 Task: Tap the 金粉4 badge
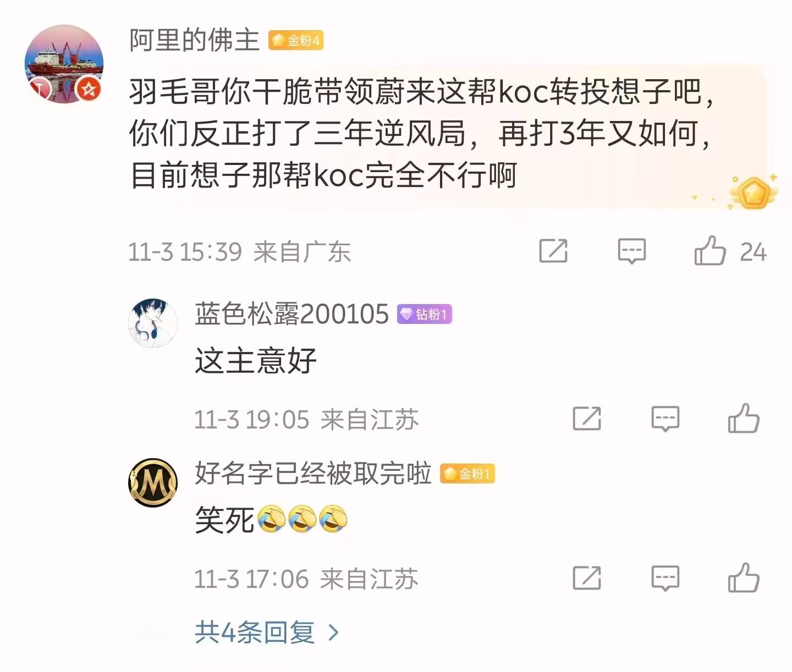[x=296, y=40]
